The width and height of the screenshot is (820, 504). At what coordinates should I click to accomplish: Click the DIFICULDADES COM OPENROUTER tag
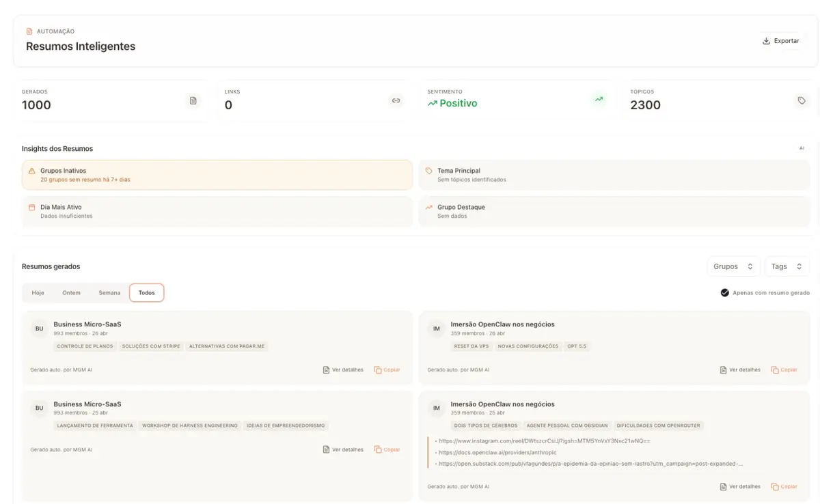(x=659, y=425)
